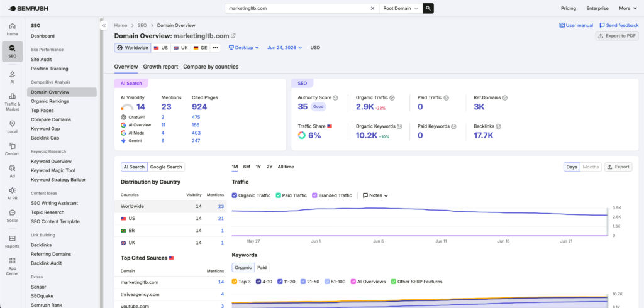The height and width of the screenshot is (308, 644).
Task: Switch keywords to Paid tab
Action: click(262, 268)
